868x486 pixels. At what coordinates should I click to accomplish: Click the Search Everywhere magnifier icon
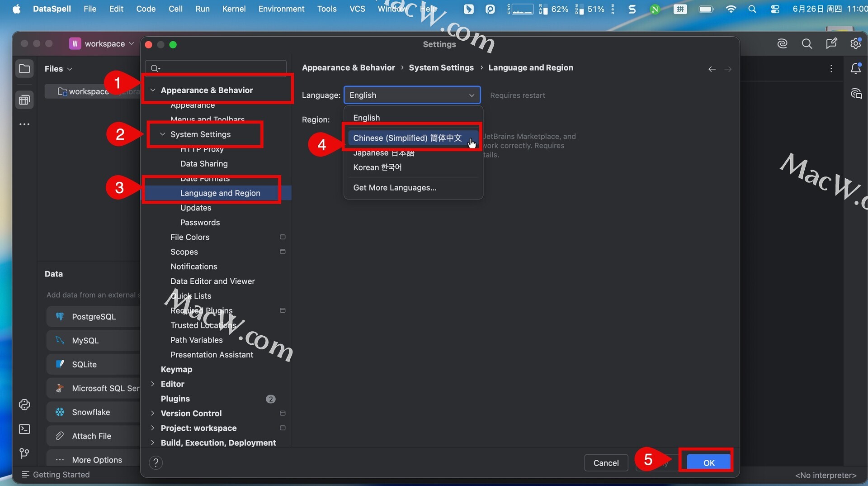(x=807, y=43)
